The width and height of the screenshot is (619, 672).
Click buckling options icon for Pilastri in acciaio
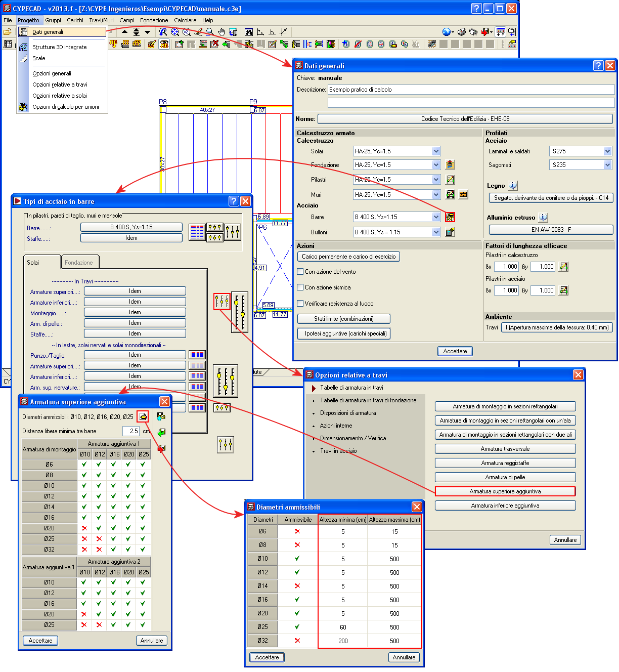[564, 290]
